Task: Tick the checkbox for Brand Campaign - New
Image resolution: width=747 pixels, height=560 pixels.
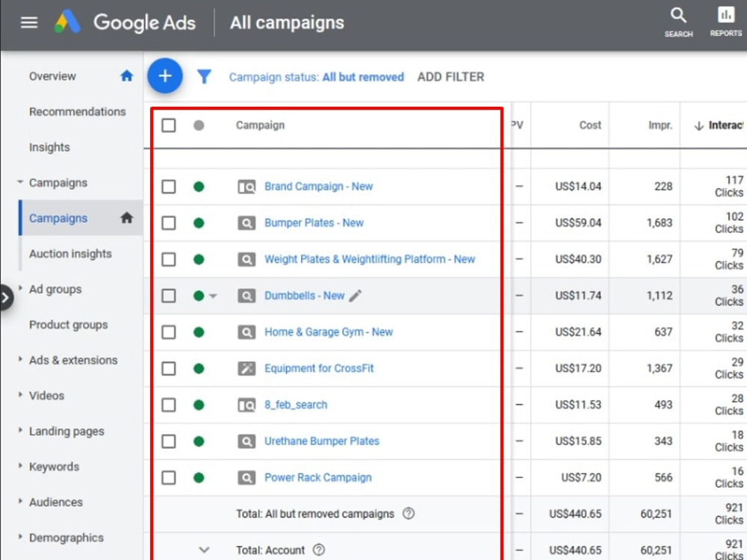Action: (x=168, y=187)
